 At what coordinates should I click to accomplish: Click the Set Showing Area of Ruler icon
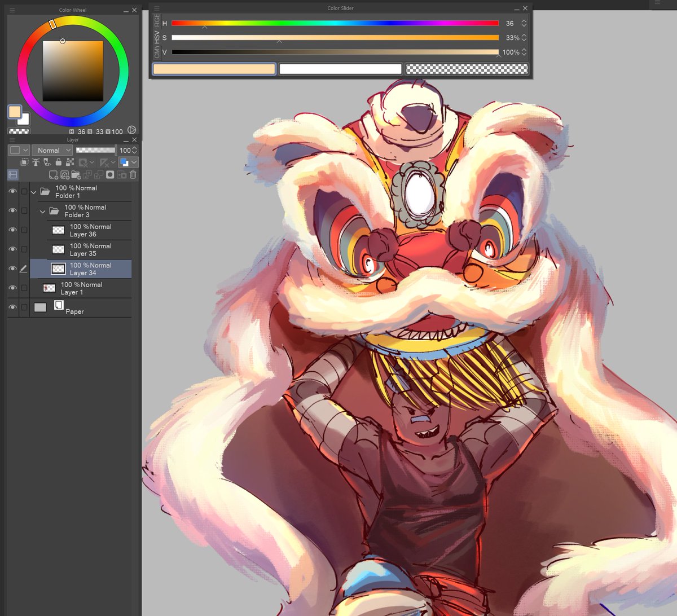click(x=104, y=162)
